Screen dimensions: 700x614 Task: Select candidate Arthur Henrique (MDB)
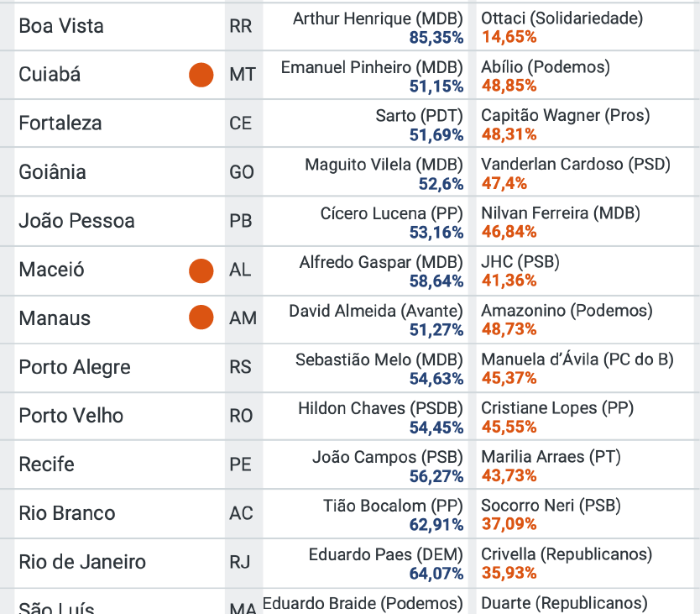click(x=378, y=18)
